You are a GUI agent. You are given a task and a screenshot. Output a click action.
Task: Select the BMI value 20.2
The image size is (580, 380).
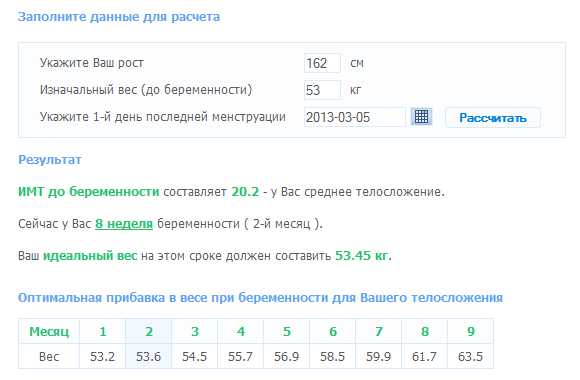click(x=245, y=192)
